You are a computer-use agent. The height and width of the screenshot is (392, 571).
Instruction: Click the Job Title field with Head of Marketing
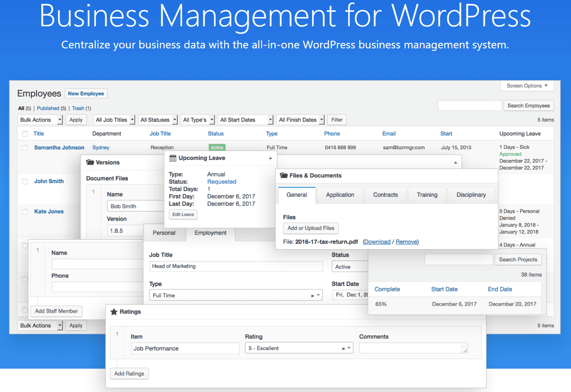pyautogui.click(x=236, y=266)
